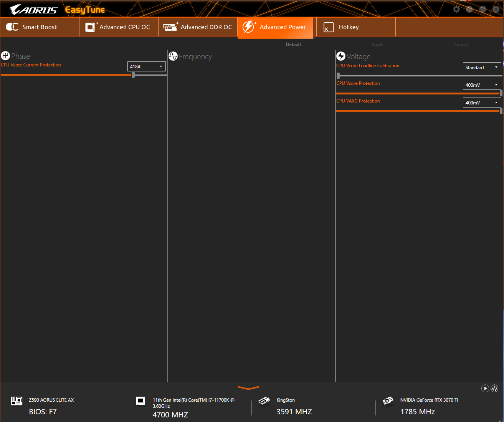Click the KingSton memory brand text
The height and width of the screenshot is (422, 504).
(286, 400)
